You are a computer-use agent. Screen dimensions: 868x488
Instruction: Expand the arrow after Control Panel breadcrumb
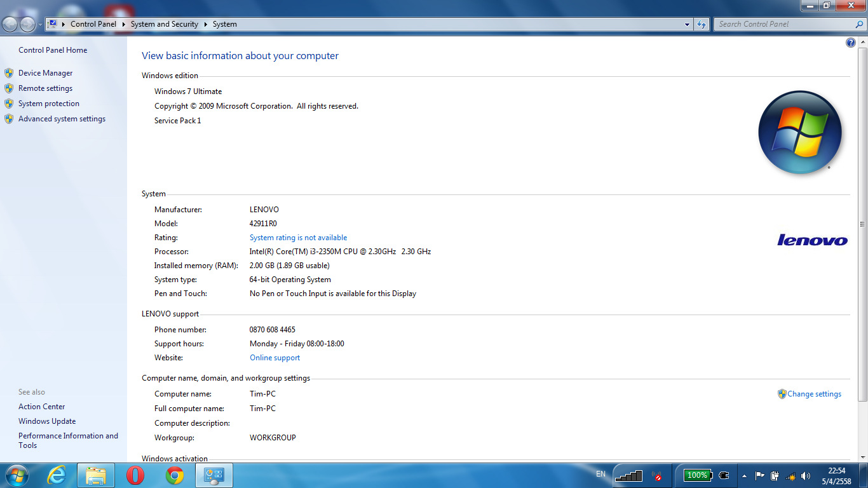(x=123, y=24)
